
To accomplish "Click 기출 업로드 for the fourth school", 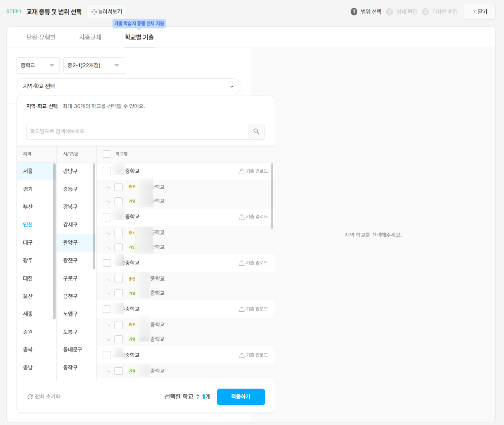I will click(x=253, y=309).
